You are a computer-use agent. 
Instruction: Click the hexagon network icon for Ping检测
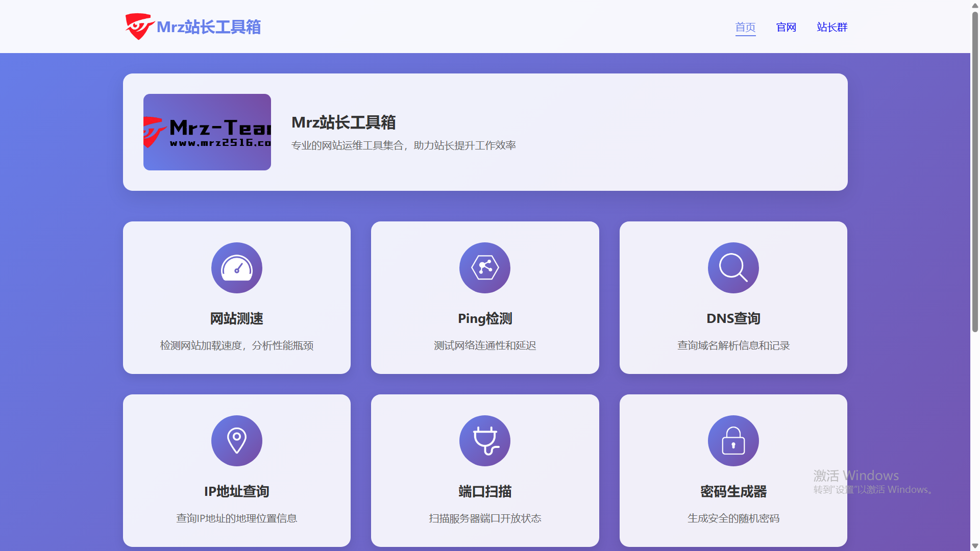485,268
